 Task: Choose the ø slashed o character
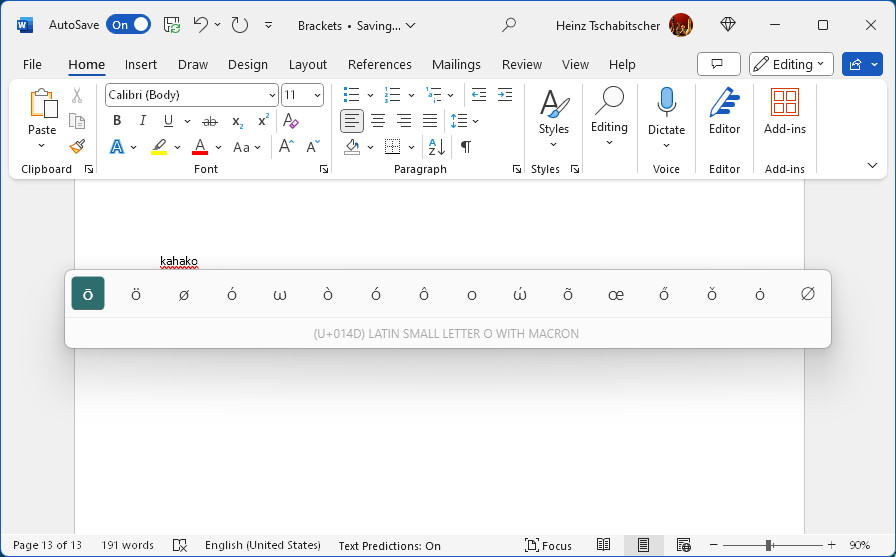pos(184,294)
